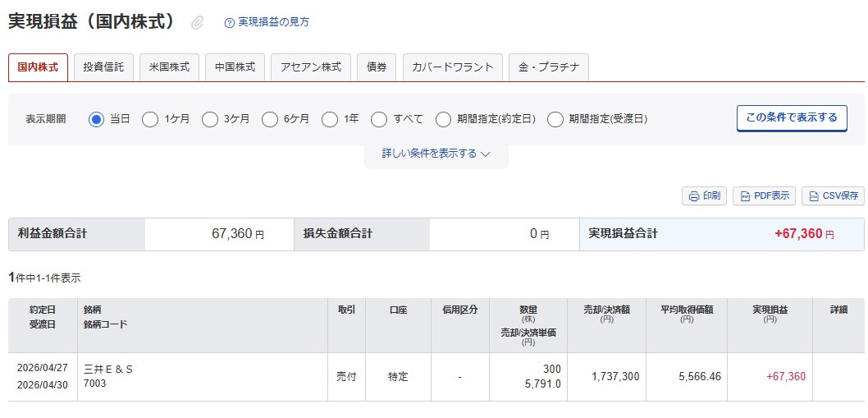Image resolution: width=868 pixels, height=418 pixels.
Task: Select the 1年 period radio button
Action: point(330,119)
